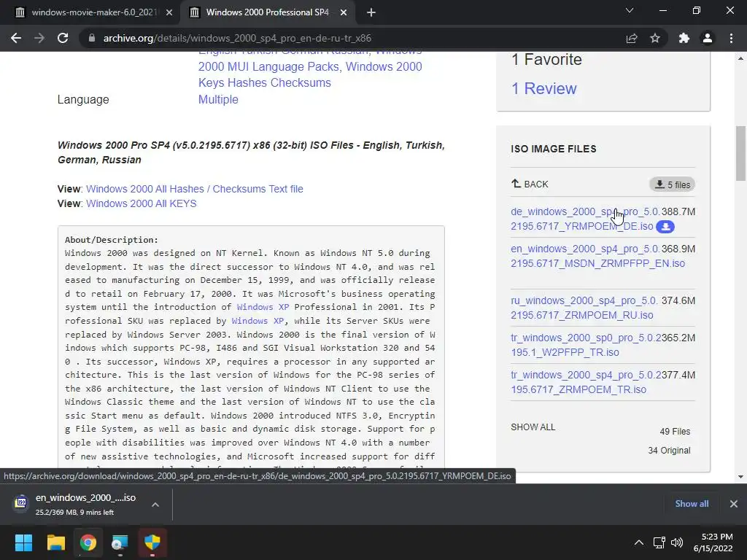Viewport: 747px width, 560px height.
Task: Download de_windows_2000_sp4_pro German ISO link
Action: click(585, 219)
